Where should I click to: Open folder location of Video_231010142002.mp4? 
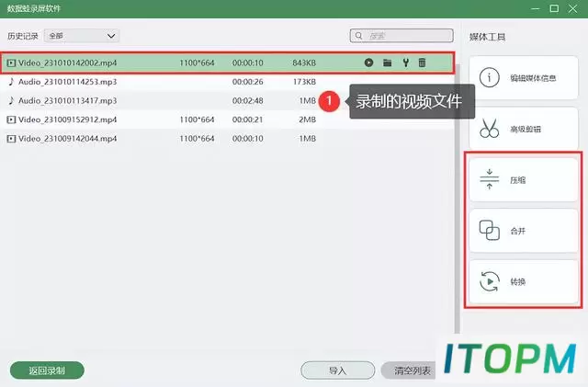388,63
